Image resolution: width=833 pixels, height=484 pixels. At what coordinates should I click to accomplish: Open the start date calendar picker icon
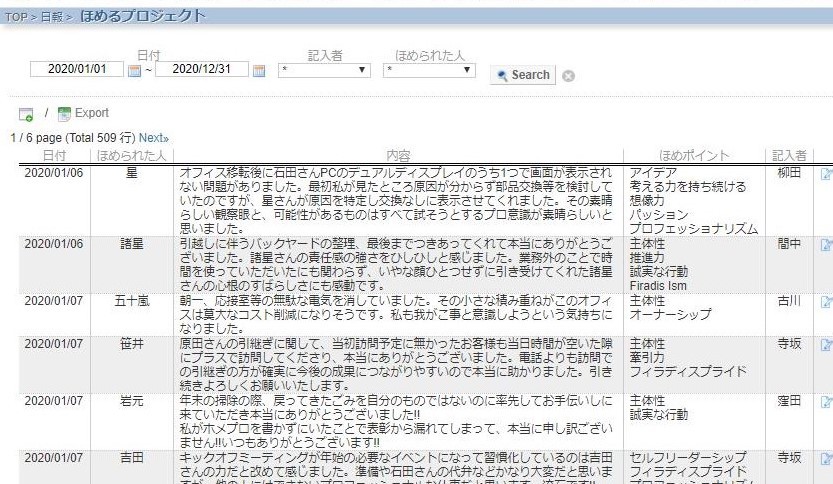coord(134,71)
